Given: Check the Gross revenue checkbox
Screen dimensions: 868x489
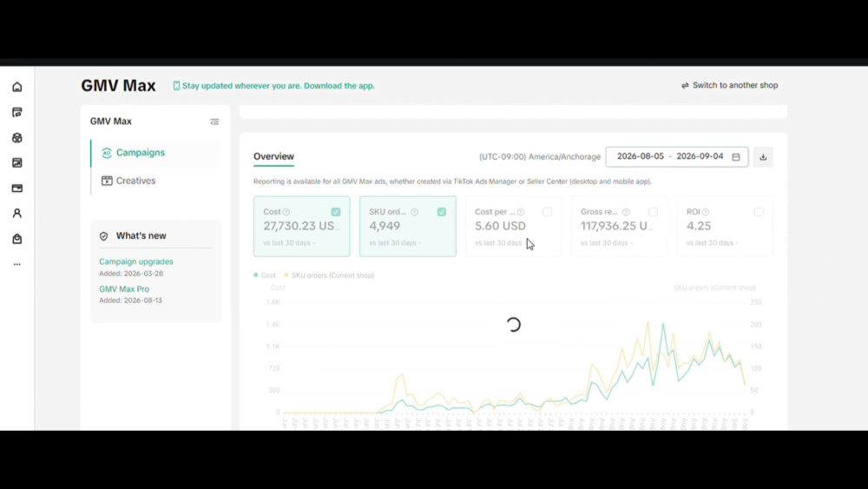Looking at the screenshot, I should pos(654,212).
